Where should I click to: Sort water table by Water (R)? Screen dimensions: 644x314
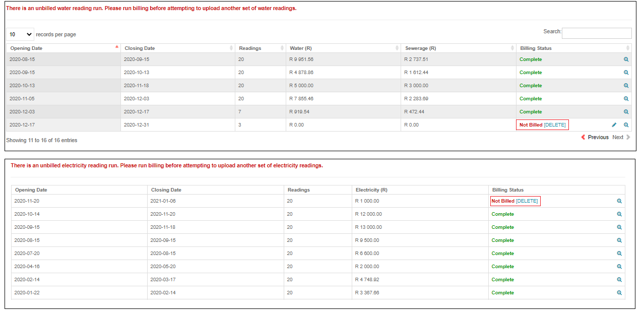(x=343, y=48)
